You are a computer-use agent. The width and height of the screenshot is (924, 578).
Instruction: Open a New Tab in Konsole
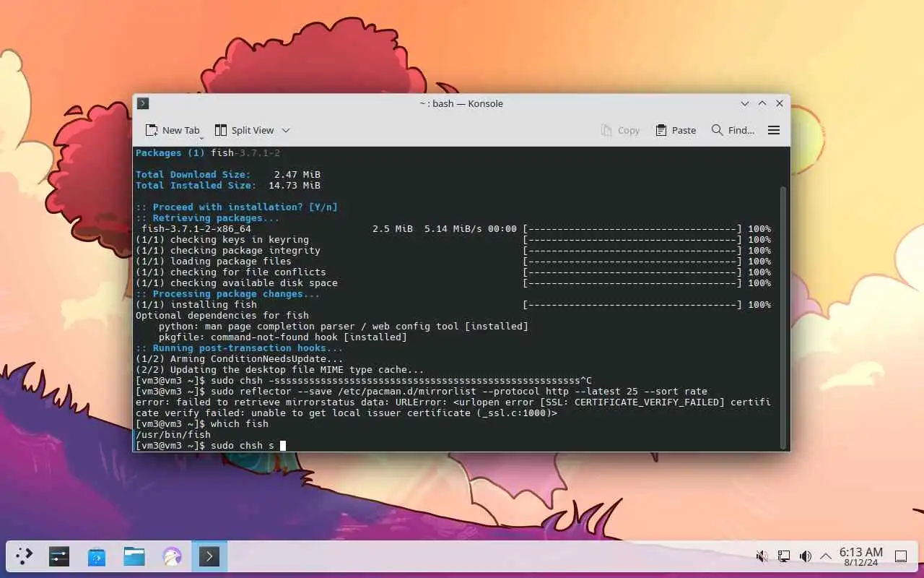[172, 130]
